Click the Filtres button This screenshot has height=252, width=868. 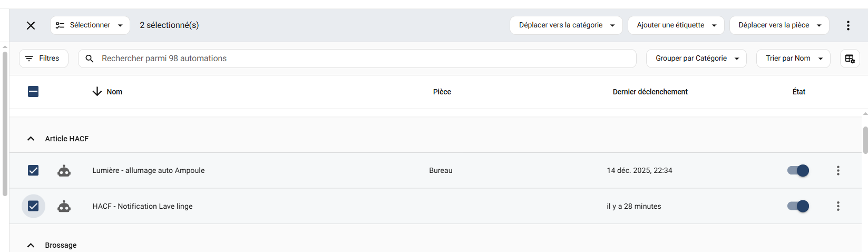(x=44, y=59)
